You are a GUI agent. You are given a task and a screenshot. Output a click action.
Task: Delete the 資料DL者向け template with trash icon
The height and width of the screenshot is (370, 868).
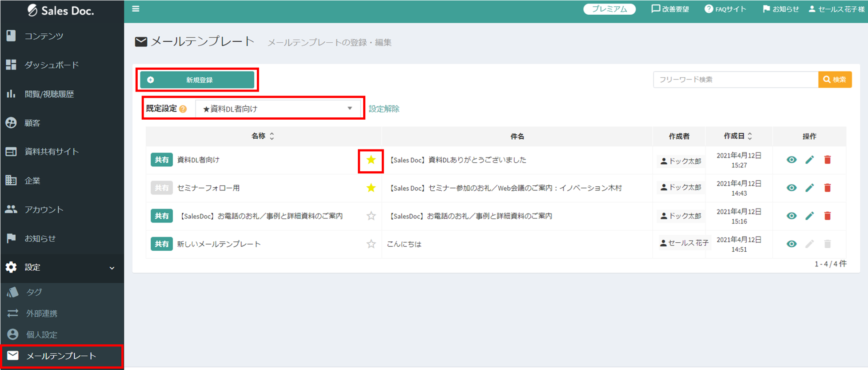(x=827, y=160)
